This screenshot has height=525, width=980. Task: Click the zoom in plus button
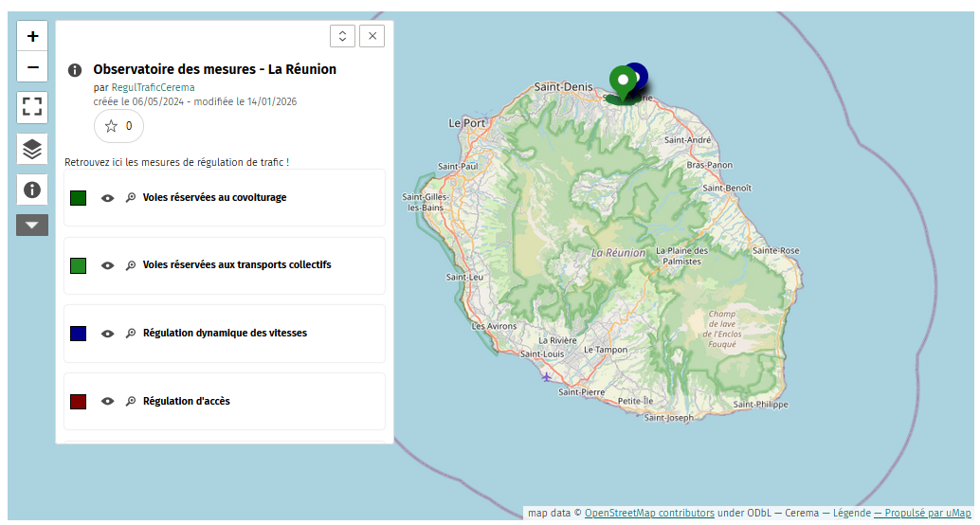click(x=32, y=36)
